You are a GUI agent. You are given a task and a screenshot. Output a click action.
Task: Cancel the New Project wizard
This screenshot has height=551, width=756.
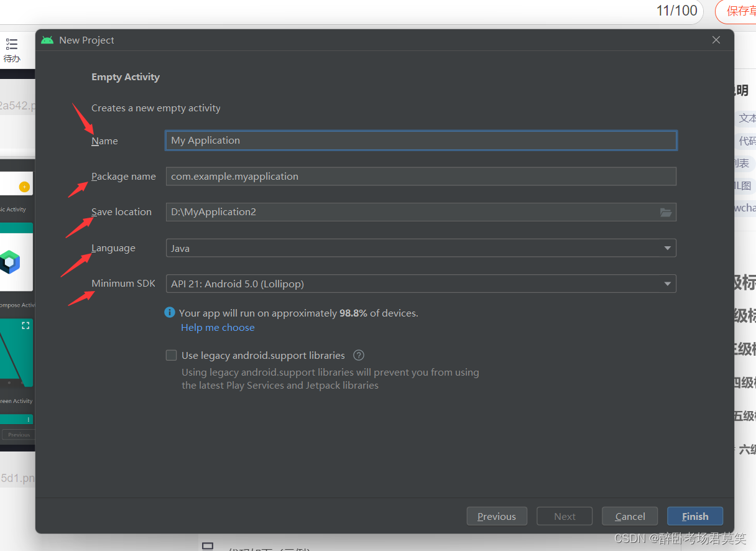click(630, 516)
